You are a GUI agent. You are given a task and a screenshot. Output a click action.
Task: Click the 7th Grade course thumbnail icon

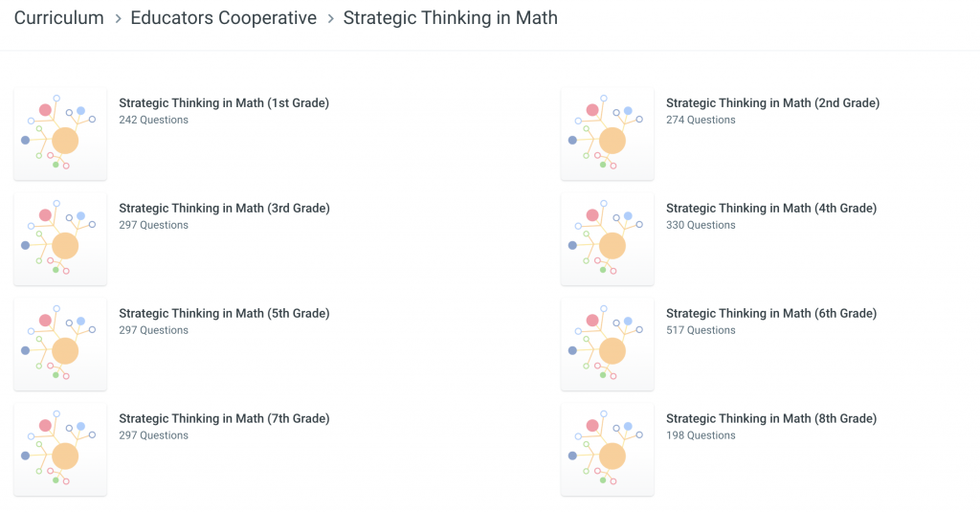(x=60, y=450)
